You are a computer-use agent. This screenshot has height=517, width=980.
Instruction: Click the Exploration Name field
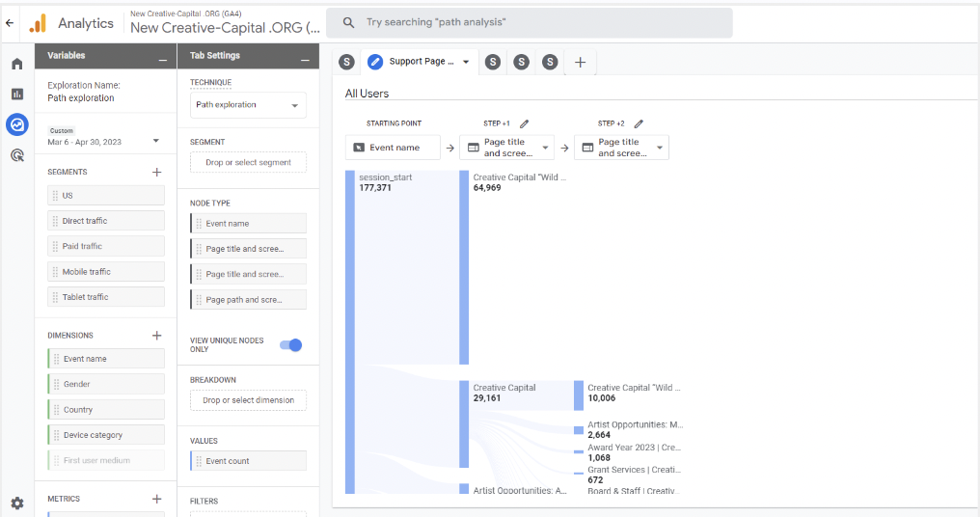(84, 92)
